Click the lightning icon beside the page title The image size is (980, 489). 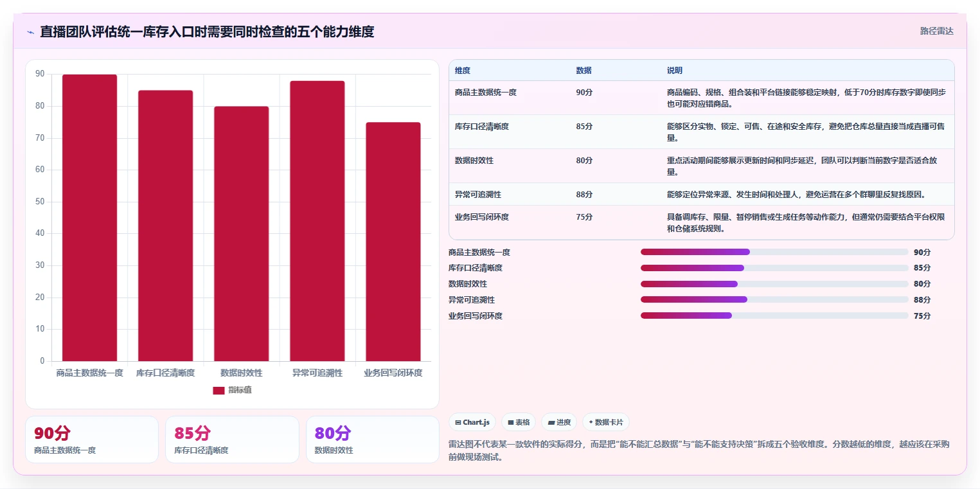[x=30, y=31]
